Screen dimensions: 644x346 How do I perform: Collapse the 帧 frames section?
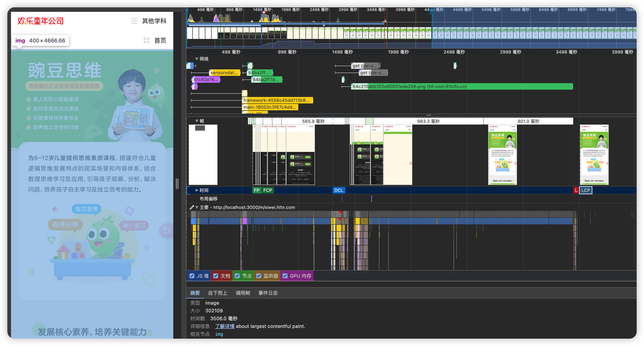(197, 121)
